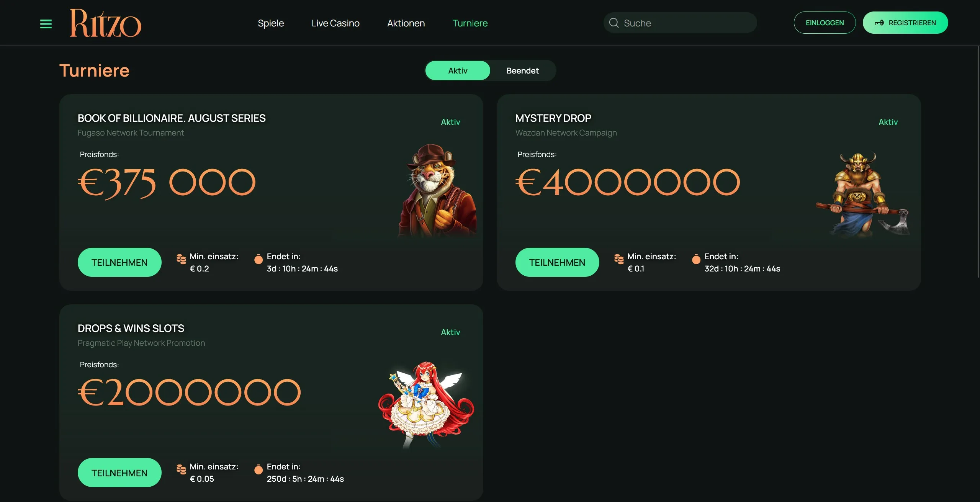Click the Ritzo logo
This screenshot has height=502, width=980.
click(106, 23)
